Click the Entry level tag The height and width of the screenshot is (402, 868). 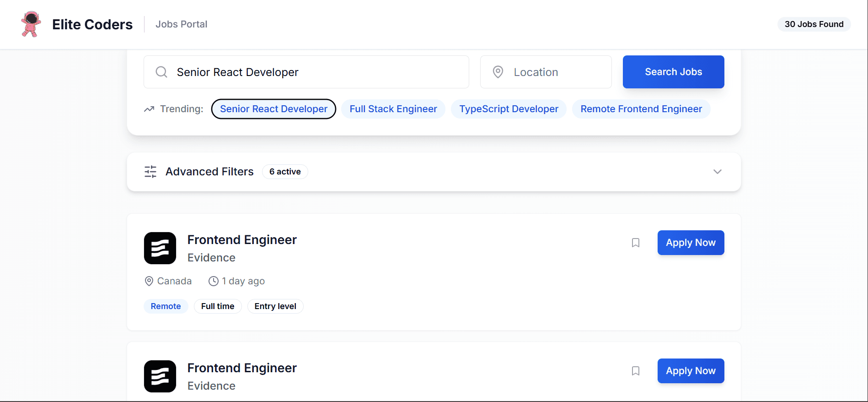275,306
